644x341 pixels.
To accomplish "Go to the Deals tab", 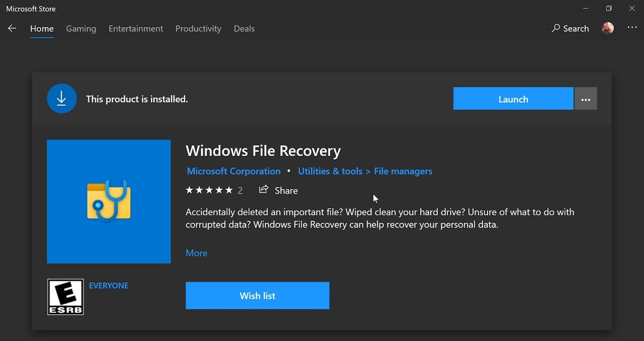I will (x=244, y=29).
